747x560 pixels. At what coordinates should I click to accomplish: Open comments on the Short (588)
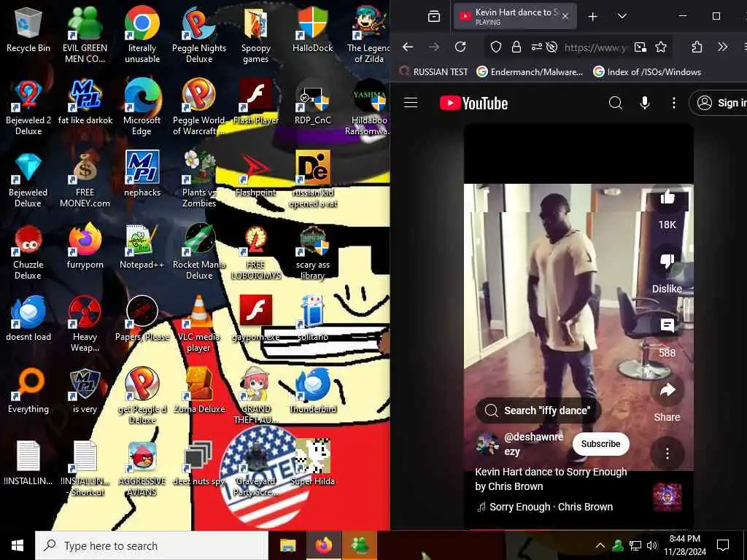point(667,326)
